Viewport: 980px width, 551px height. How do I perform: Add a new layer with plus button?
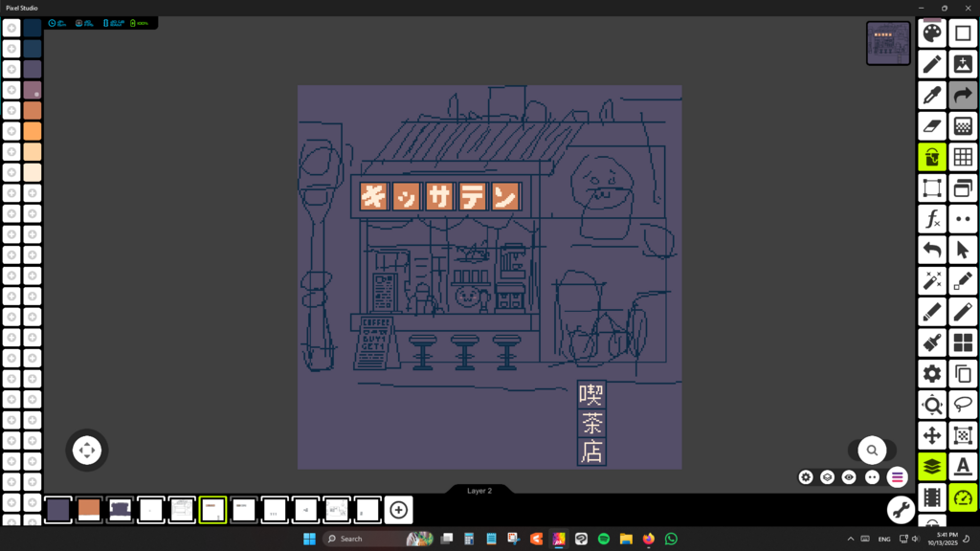click(399, 510)
